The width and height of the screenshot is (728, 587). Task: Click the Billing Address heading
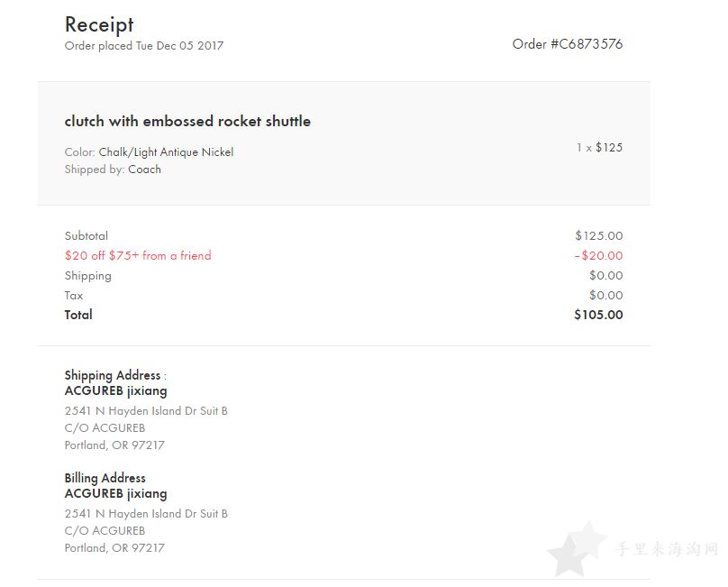(105, 478)
